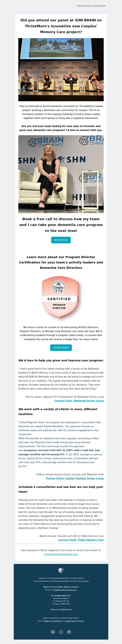Open the update your preferences link

pyautogui.click(x=53, y=621)
